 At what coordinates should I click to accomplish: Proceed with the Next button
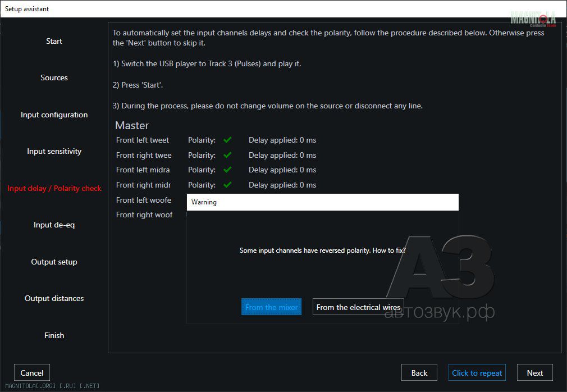(535, 373)
